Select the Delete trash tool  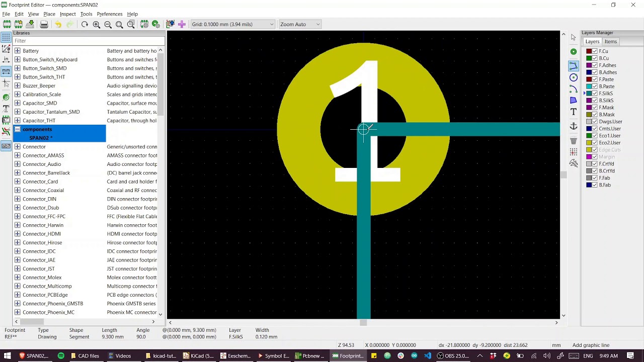[x=574, y=141]
